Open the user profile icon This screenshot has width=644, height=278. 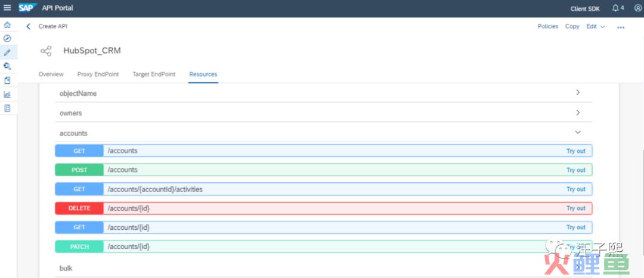click(637, 8)
